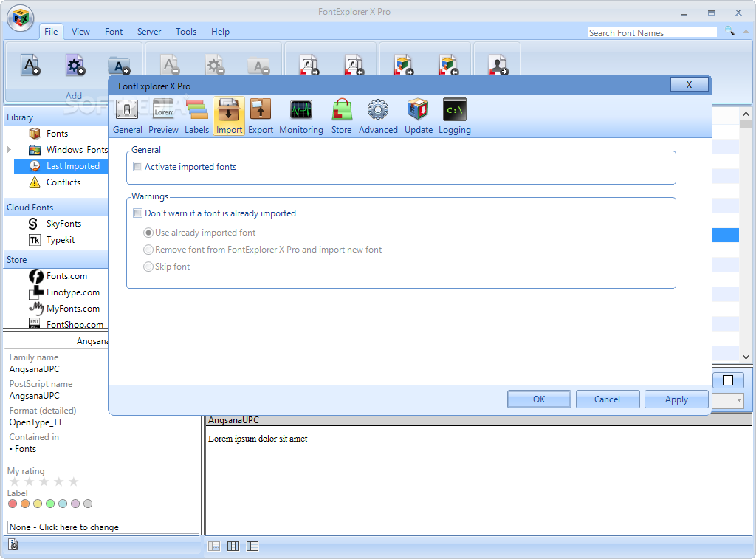The height and width of the screenshot is (559, 756).
Task: Confirm preferences with OK
Action: point(539,399)
